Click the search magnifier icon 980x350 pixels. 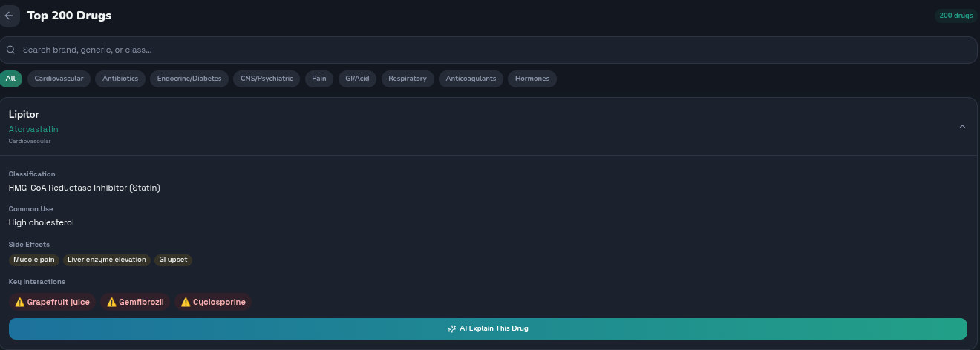[x=11, y=50]
